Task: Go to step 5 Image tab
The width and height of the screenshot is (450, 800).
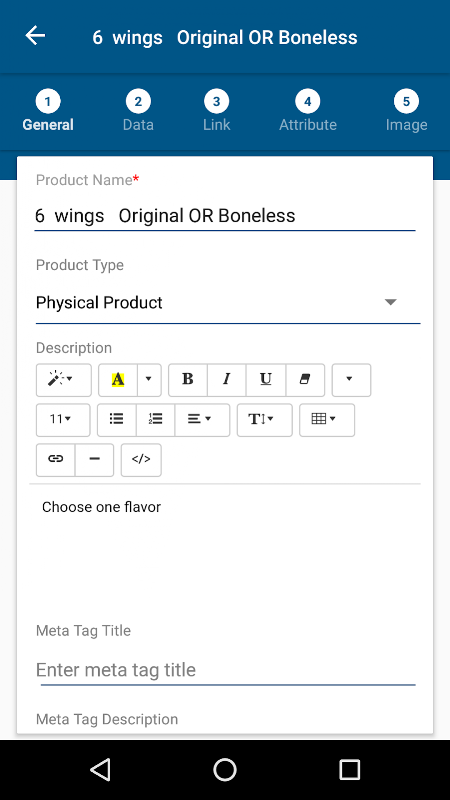Action: (x=406, y=111)
